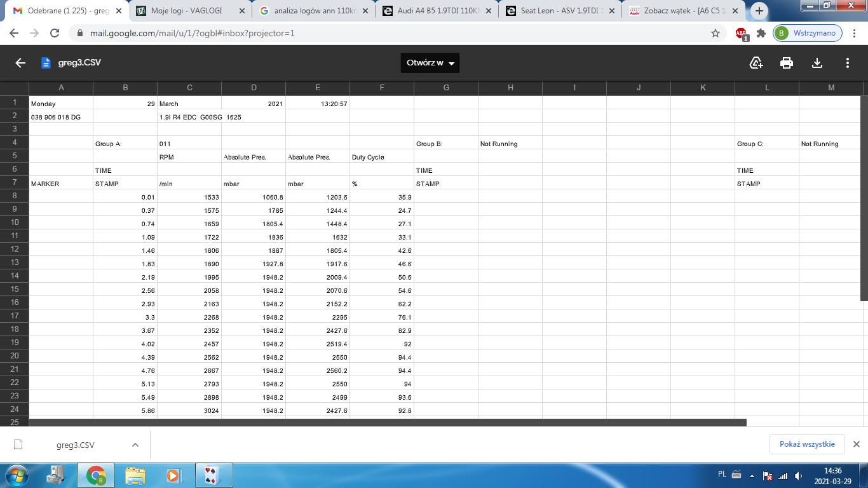868x488 pixels.
Task: Click the time cell '13:20:57'
Action: tap(318, 104)
